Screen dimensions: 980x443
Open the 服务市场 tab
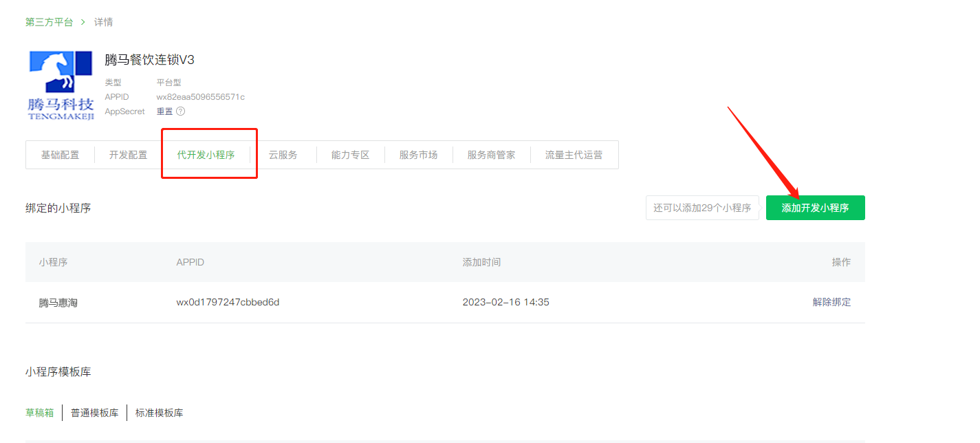click(x=419, y=155)
